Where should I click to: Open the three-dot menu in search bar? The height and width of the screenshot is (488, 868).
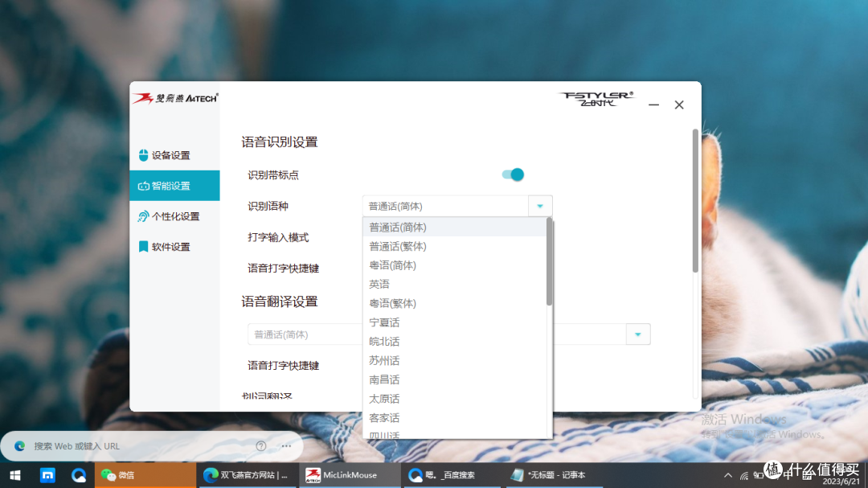coord(286,446)
